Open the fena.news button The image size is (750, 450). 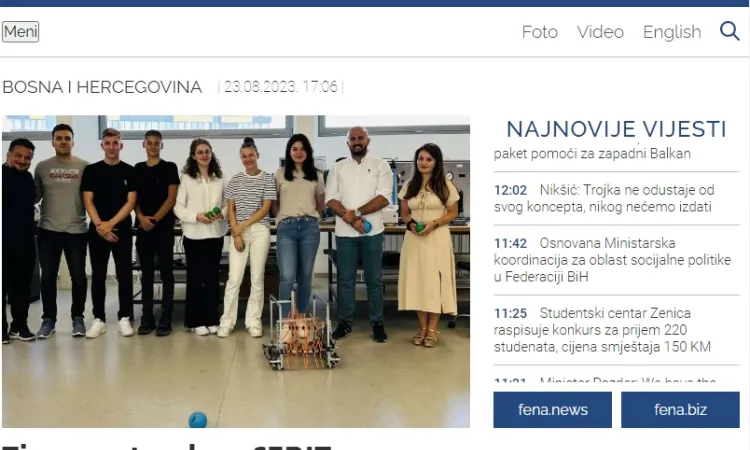tap(552, 409)
